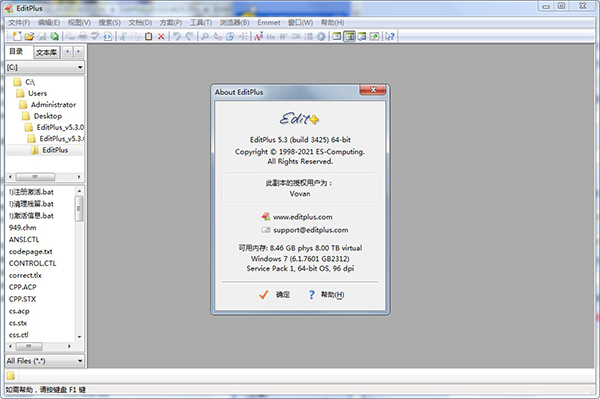600x399 pixels.
Task: Select the highlighted EditPlus folder in tree
Action: [50, 150]
